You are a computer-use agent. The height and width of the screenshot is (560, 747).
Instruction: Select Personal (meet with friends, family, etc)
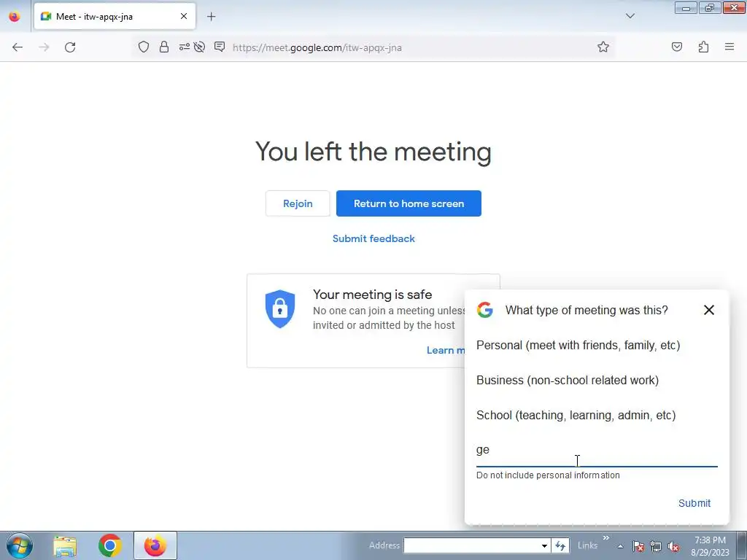[x=578, y=345]
